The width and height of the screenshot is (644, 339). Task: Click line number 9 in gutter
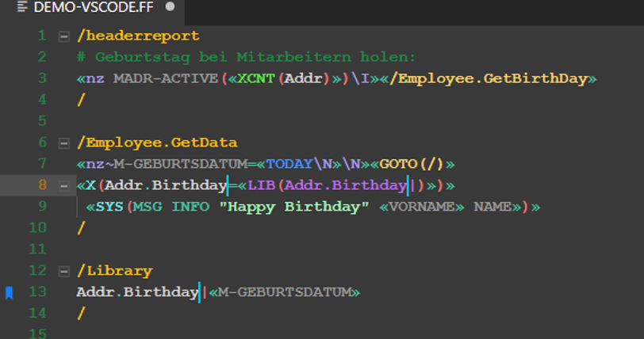[42, 207]
